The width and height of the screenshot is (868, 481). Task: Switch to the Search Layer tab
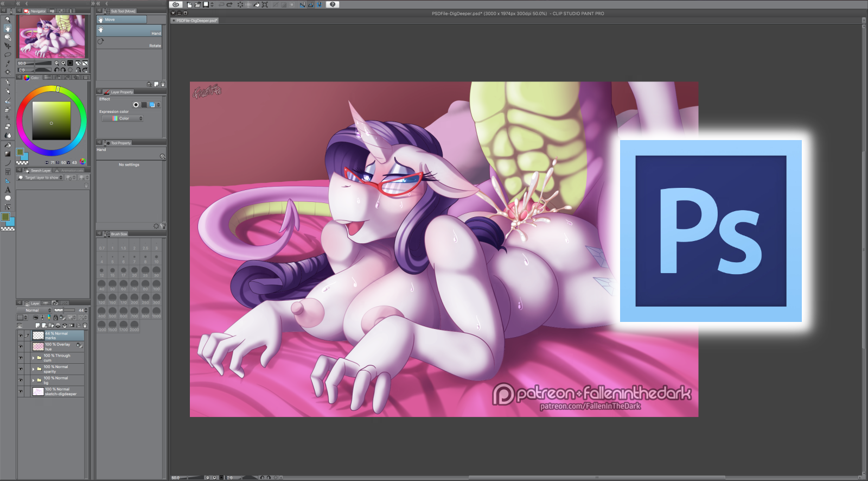(x=37, y=170)
